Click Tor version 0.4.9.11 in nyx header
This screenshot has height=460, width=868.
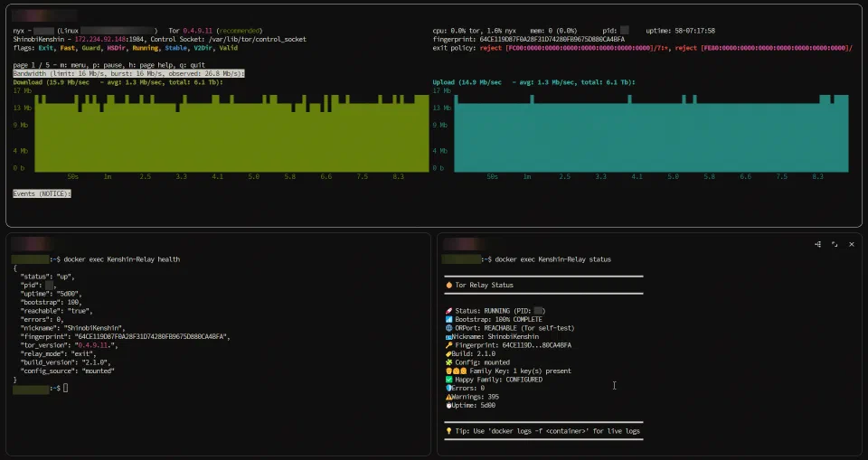click(198, 31)
